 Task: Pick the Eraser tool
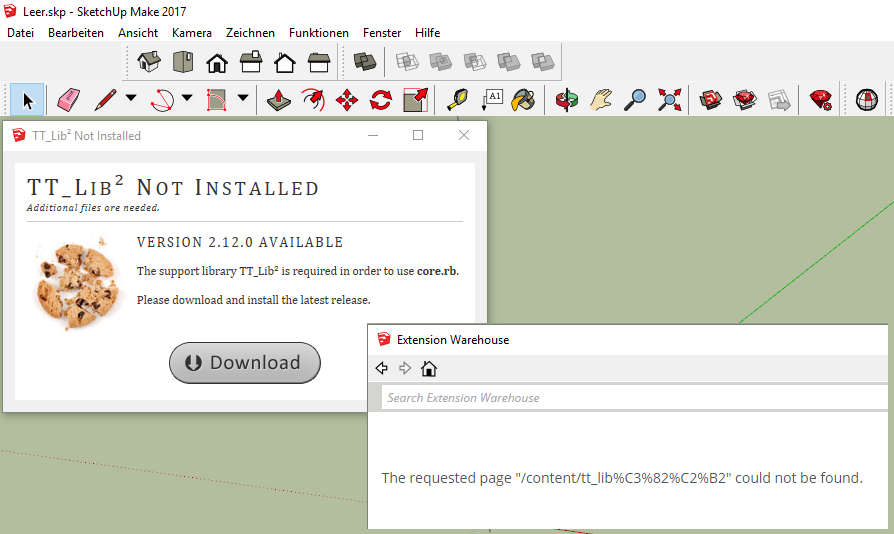tap(68, 100)
